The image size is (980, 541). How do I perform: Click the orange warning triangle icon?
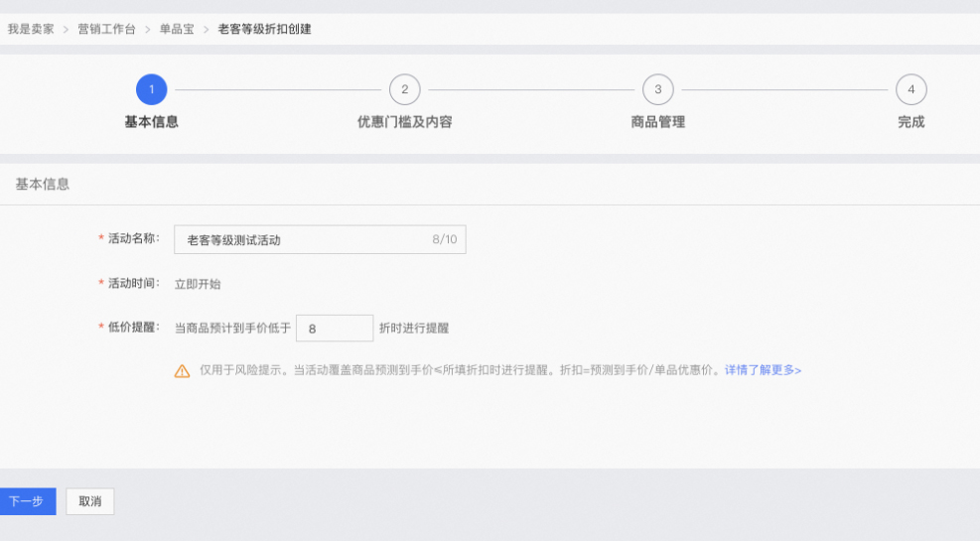point(182,371)
